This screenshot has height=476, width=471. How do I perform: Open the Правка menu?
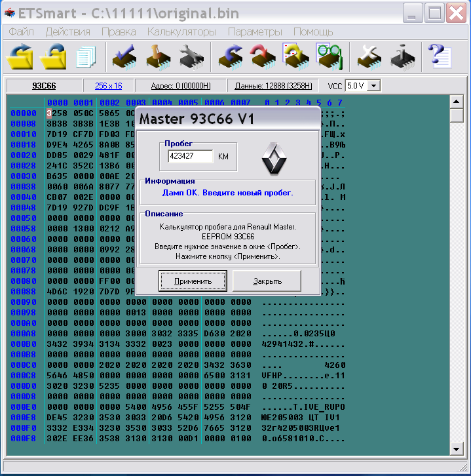pos(119,31)
